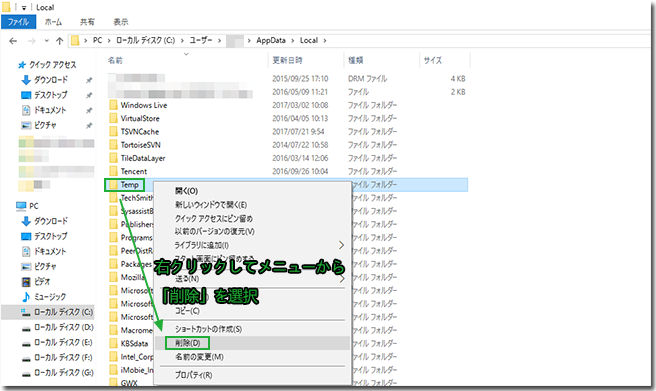Select the Temp folder icon
The width and height of the screenshot is (656, 391).
click(x=113, y=185)
